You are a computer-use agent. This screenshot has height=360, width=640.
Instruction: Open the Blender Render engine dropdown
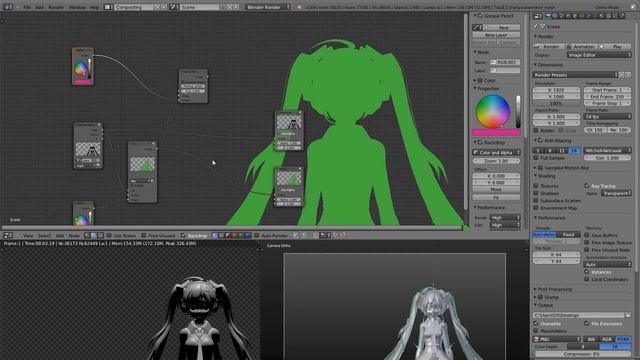(x=268, y=7)
